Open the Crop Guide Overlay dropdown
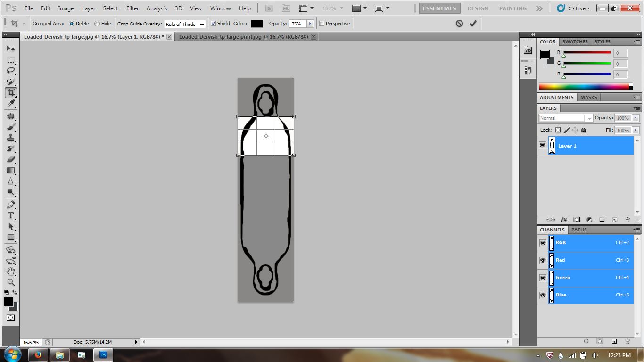The height and width of the screenshot is (362, 644). click(184, 24)
